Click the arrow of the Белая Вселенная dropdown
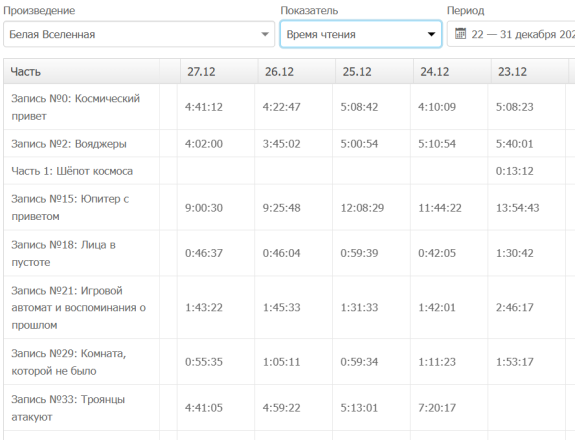 coord(265,34)
